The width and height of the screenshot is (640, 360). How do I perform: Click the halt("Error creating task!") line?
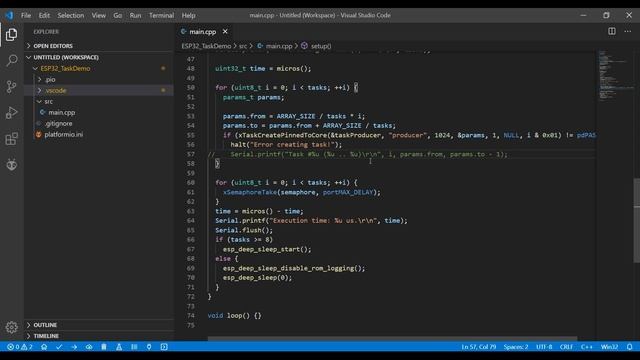tap(286, 144)
